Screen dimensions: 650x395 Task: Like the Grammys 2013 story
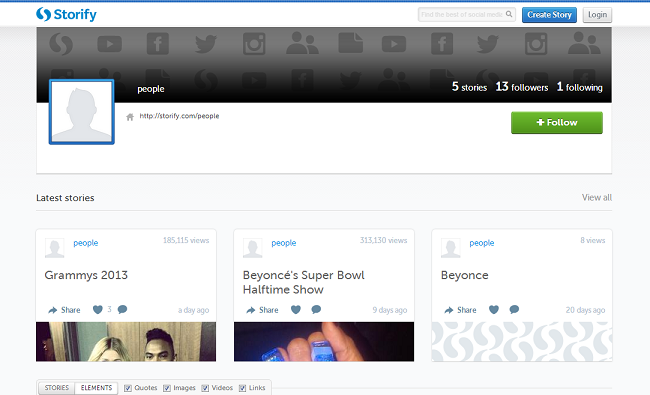tap(97, 310)
